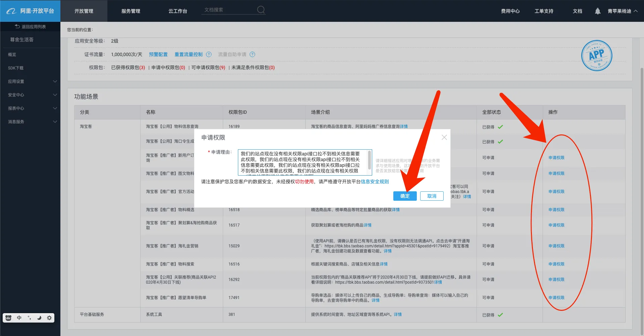Click the 阿里·开放平台 logo
This screenshot has width=644, height=336.
pyautogui.click(x=30, y=11)
